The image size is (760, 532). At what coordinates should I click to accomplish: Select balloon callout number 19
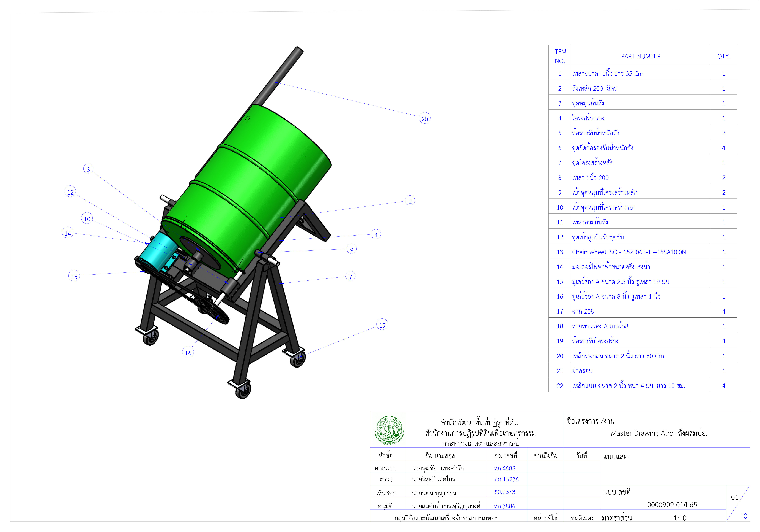pyautogui.click(x=382, y=325)
